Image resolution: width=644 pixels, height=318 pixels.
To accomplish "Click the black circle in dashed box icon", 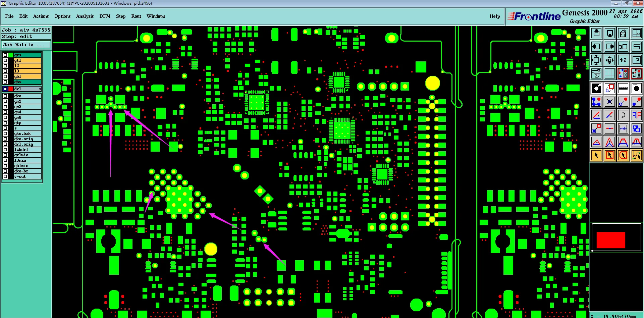I will [636, 88].
